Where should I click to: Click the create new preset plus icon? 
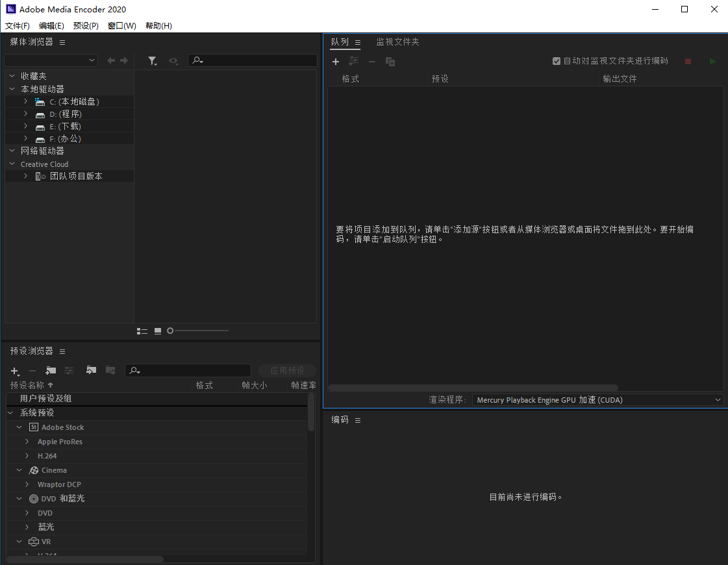point(14,371)
